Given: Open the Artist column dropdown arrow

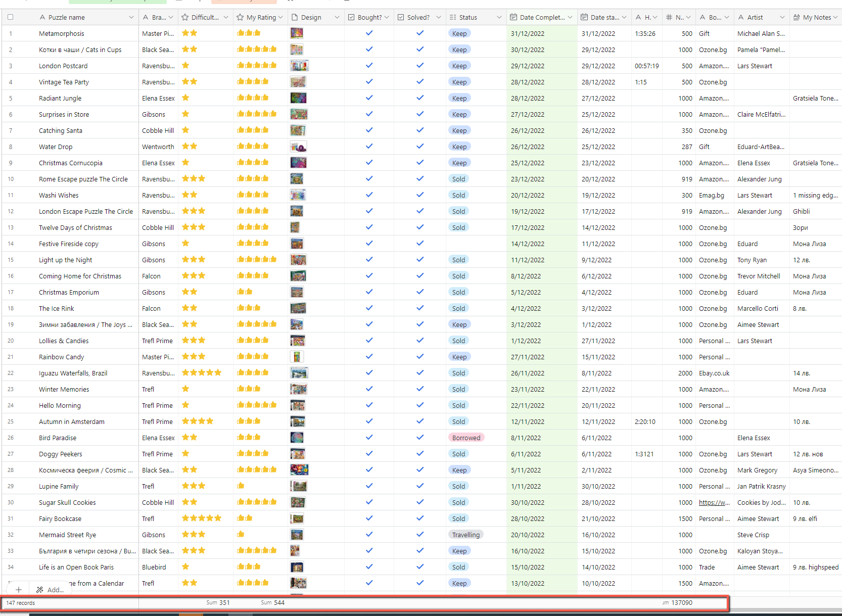Looking at the screenshot, I should click(x=782, y=17).
